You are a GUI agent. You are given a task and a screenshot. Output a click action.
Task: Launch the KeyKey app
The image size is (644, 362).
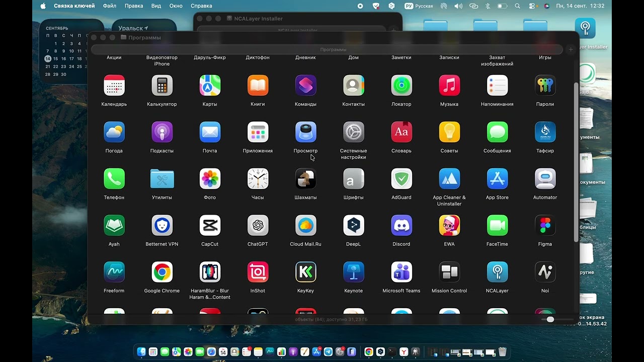305,273
